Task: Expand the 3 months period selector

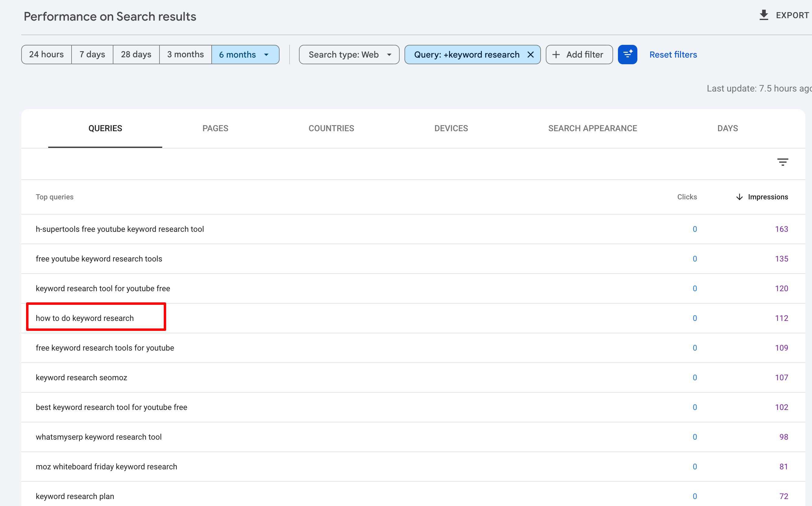Action: (x=185, y=54)
